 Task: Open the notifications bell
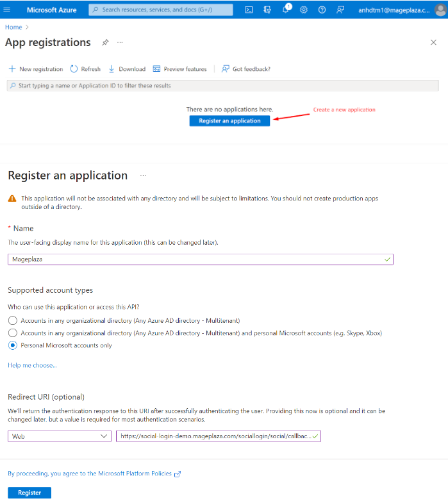point(286,10)
